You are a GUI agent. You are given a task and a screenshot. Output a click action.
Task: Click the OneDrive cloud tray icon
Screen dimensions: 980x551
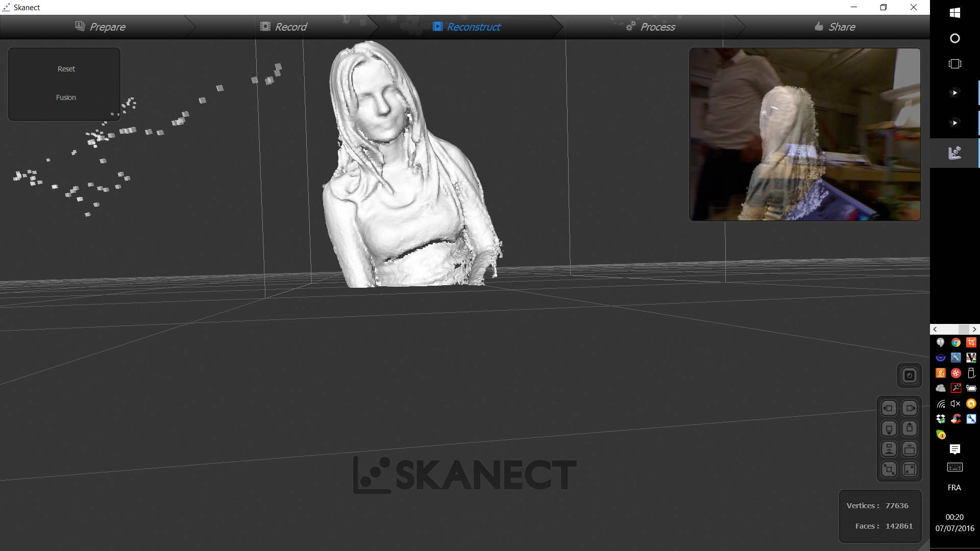pos(940,388)
